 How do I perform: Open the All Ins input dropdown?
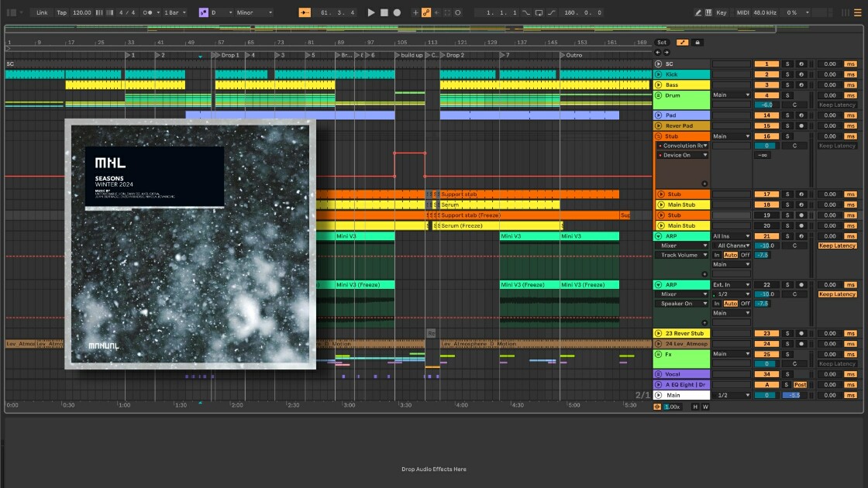pos(732,236)
